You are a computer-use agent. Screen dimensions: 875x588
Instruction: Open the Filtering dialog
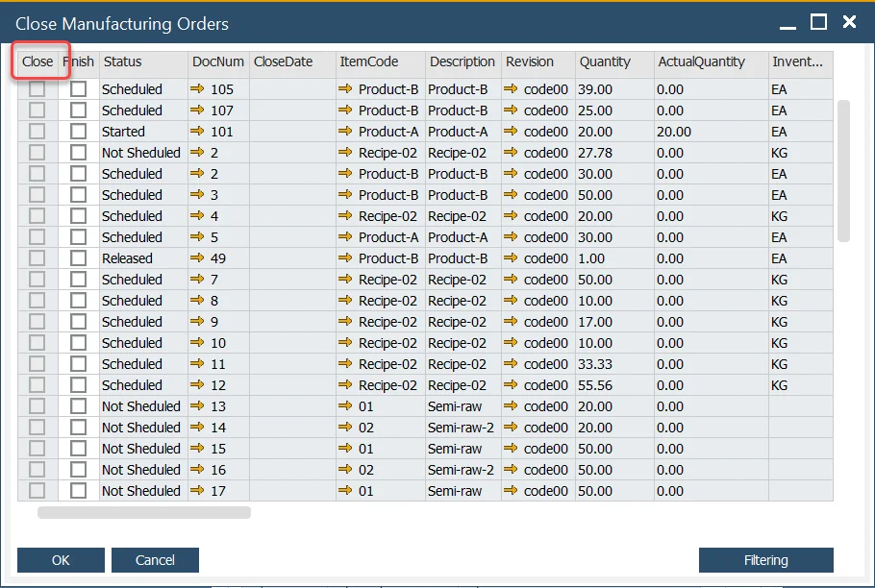765,559
